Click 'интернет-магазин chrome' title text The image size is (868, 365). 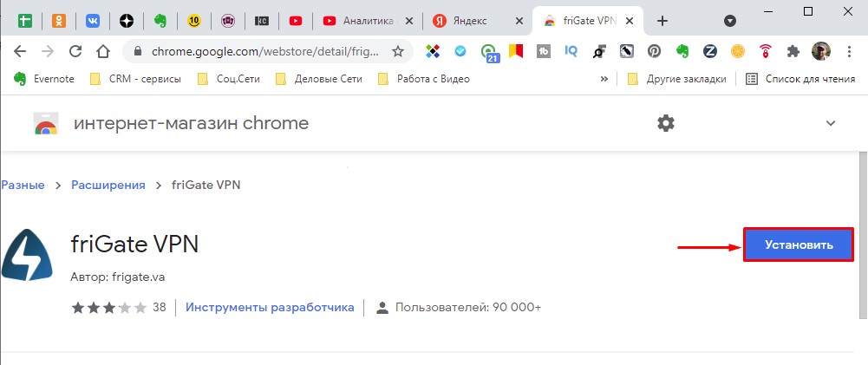(191, 123)
